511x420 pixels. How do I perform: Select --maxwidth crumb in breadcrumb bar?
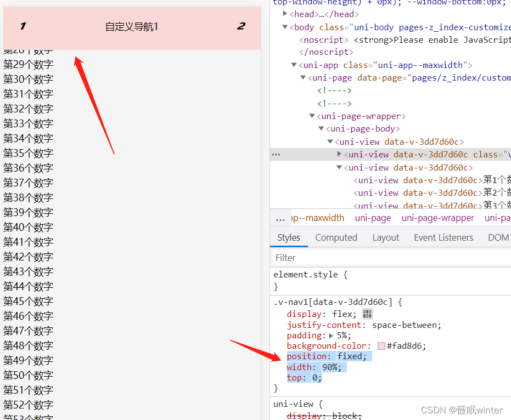click(x=317, y=218)
